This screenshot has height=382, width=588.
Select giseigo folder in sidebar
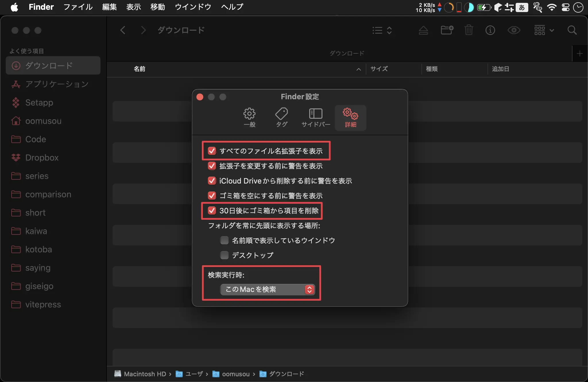pyautogui.click(x=53, y=286)
